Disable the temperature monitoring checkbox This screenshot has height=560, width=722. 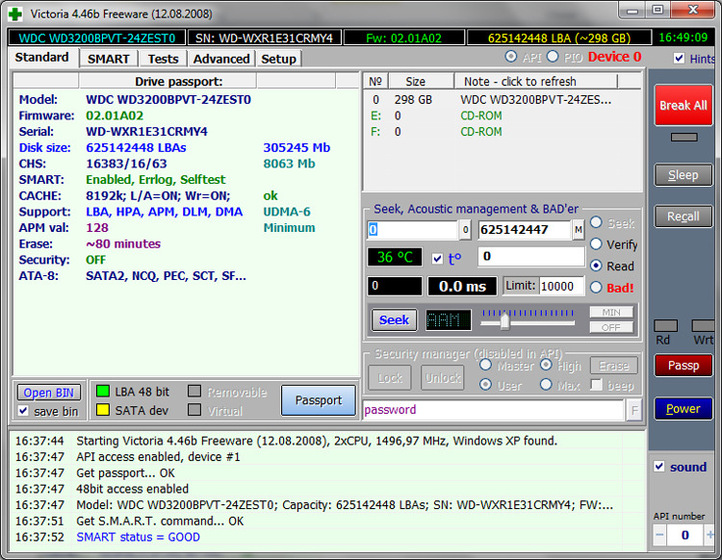[x=436, y=258]
